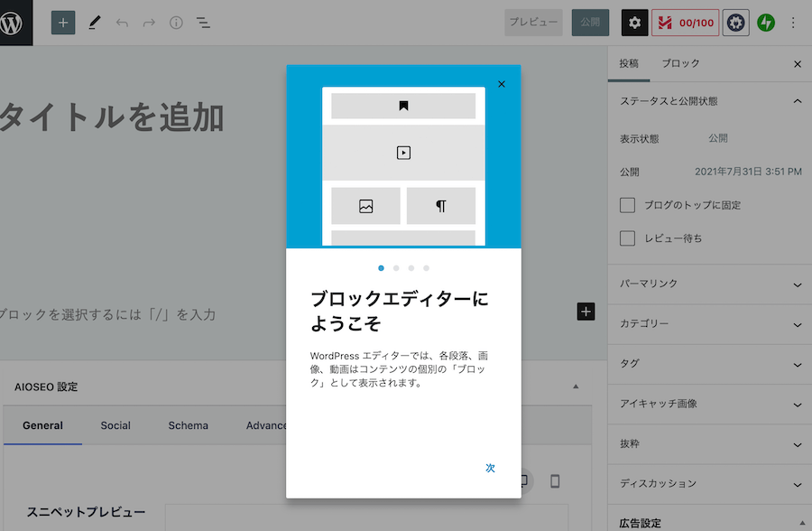Toggle the settings gear sidebar button
The width and height of the screenshot is (812, 531).
tap(634, 23)
